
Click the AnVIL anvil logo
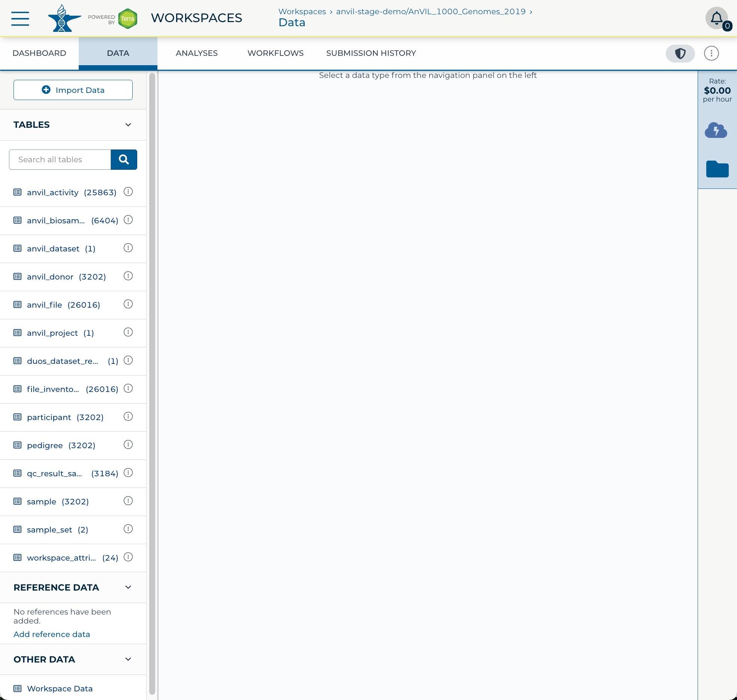coord(64,18)
